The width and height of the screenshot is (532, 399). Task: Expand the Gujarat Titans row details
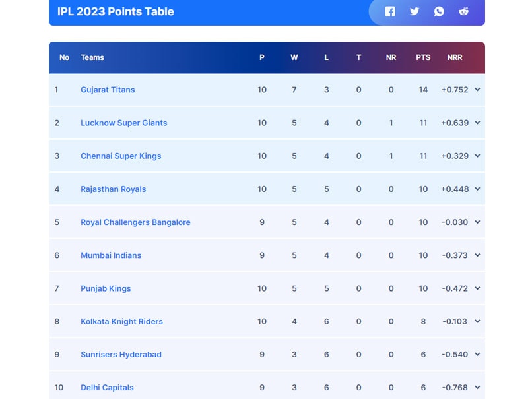pos(477,90)
